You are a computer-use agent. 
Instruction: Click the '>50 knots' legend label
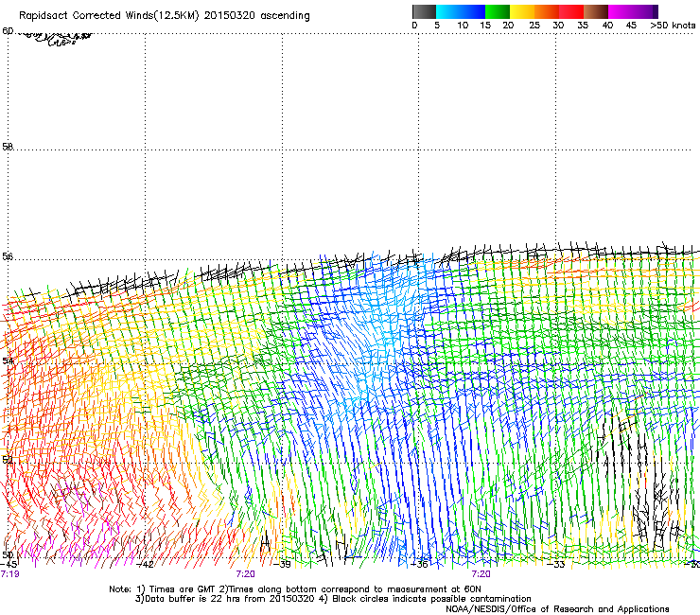(x=673, y=26)
